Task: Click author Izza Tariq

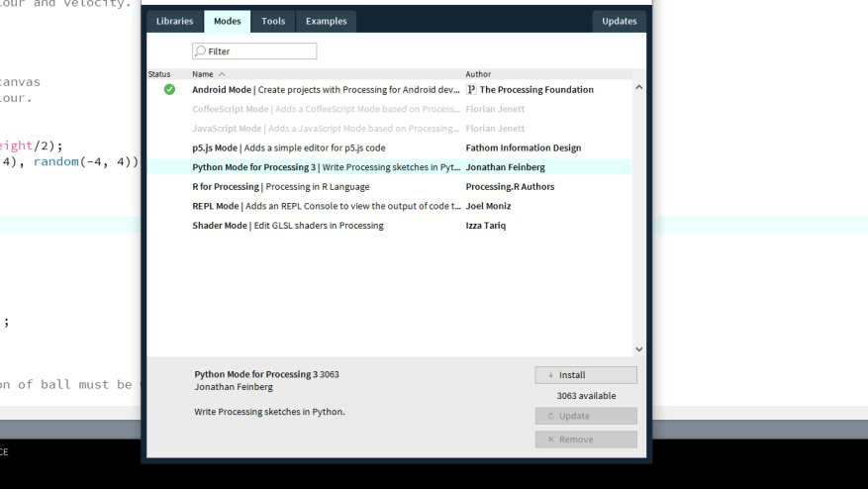Action: tap(486, 226)
